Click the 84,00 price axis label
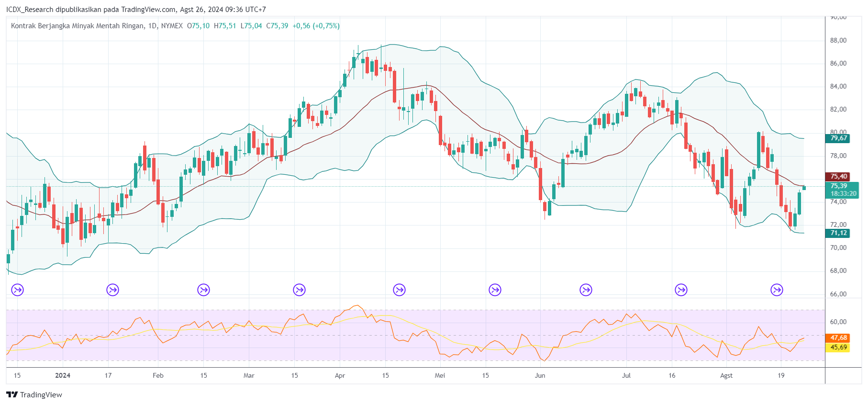868x405 pixels. pyautogui.click(x=838, y=86)
